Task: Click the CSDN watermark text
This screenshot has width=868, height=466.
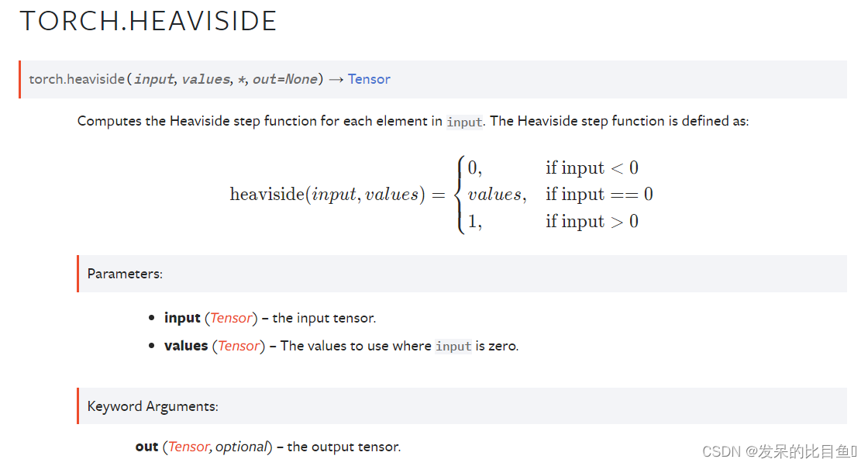Action: 780,451
